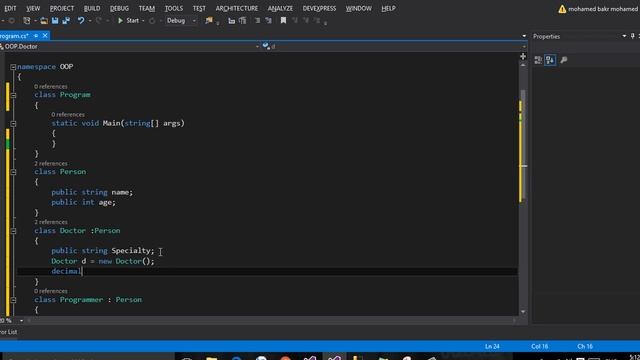
Task: Select the Program.cs document tab
Action: tap(15, 36)
